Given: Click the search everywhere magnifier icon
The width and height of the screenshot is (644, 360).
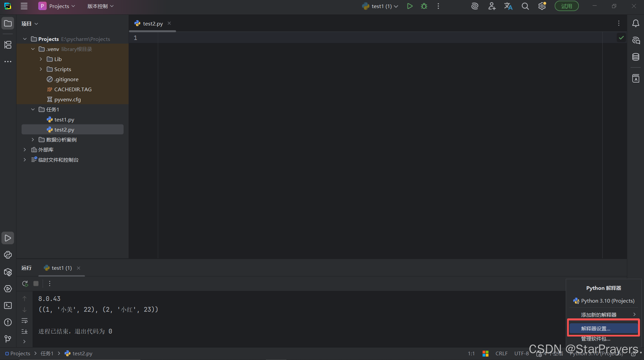Looking at the screenshot, I should 525,6.
